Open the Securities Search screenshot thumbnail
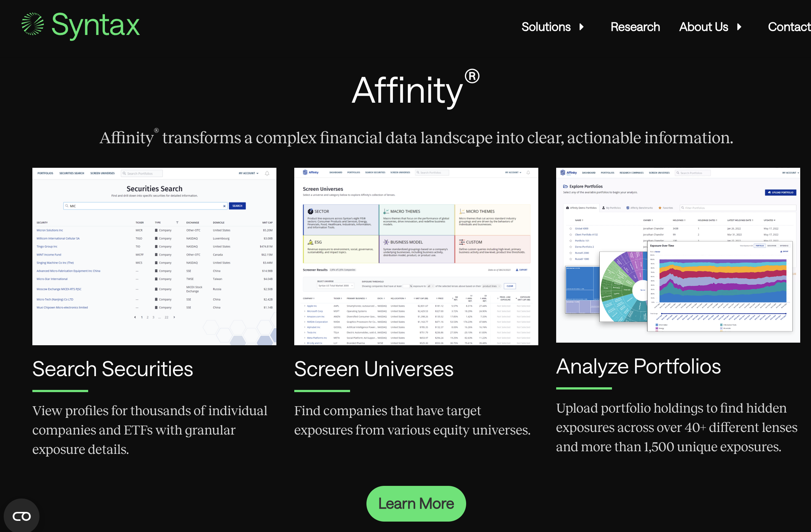 click(x=154, y=256)
